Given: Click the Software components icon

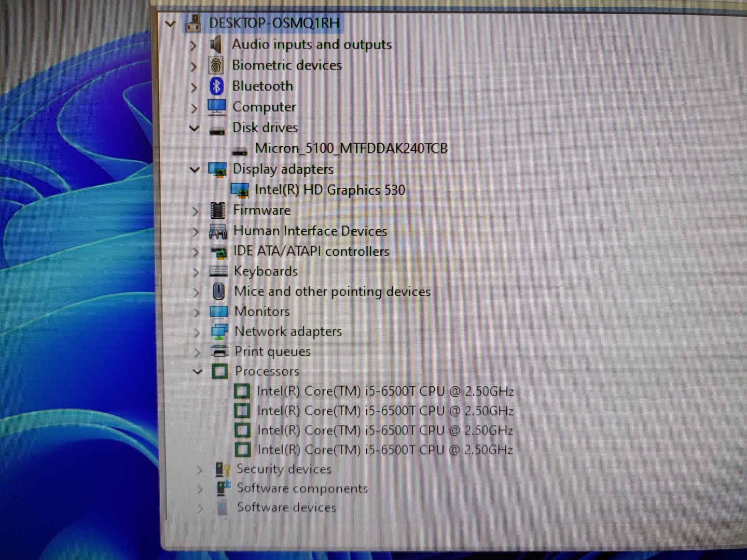Looking at the screenshot, I should tap(223, 488).
